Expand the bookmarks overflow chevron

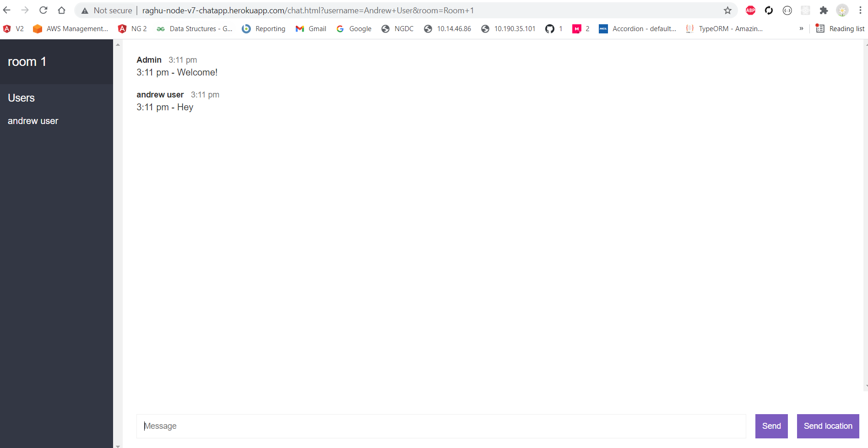coord(801,28)
